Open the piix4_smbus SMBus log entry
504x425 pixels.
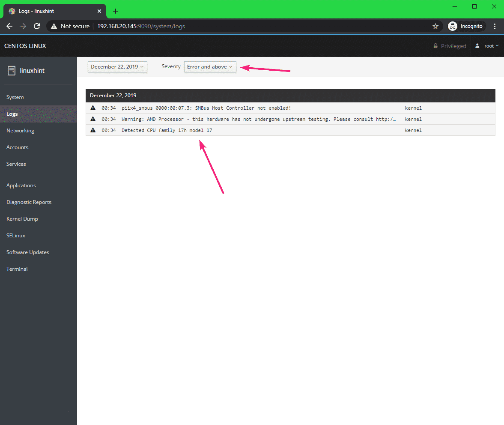[x=206, y=108]
